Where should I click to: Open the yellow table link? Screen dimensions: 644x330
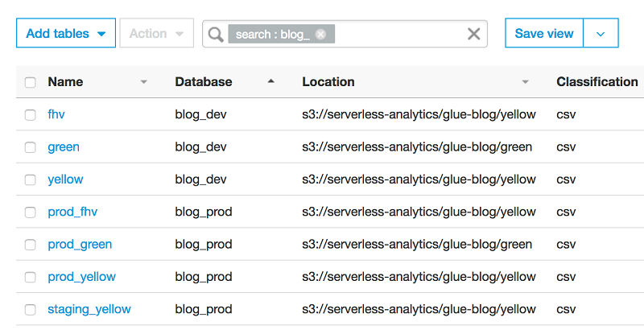(65, 179)
